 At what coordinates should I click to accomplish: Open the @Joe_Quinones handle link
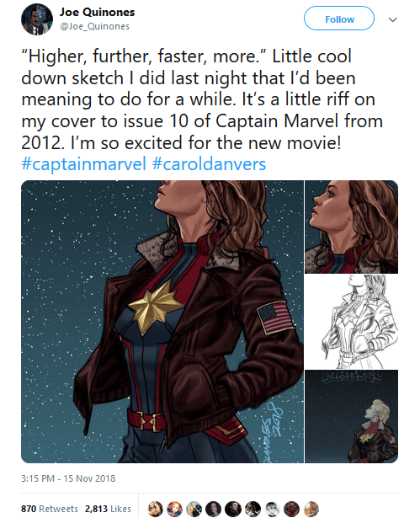click(x=94, y=26)
